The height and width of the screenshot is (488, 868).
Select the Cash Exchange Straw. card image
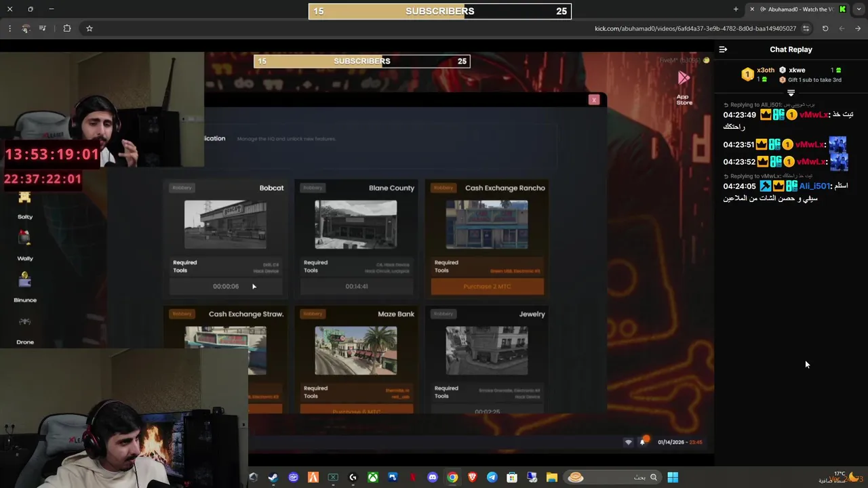click(225, 350)
